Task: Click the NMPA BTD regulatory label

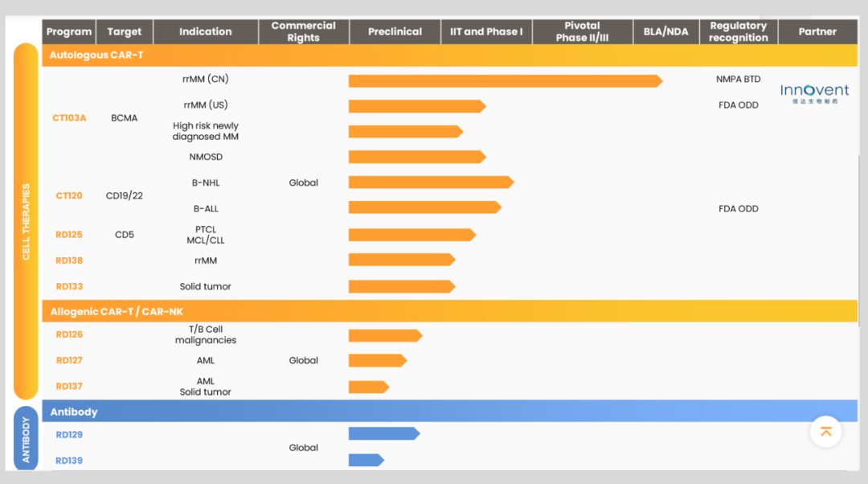Action: coord(738,80)
